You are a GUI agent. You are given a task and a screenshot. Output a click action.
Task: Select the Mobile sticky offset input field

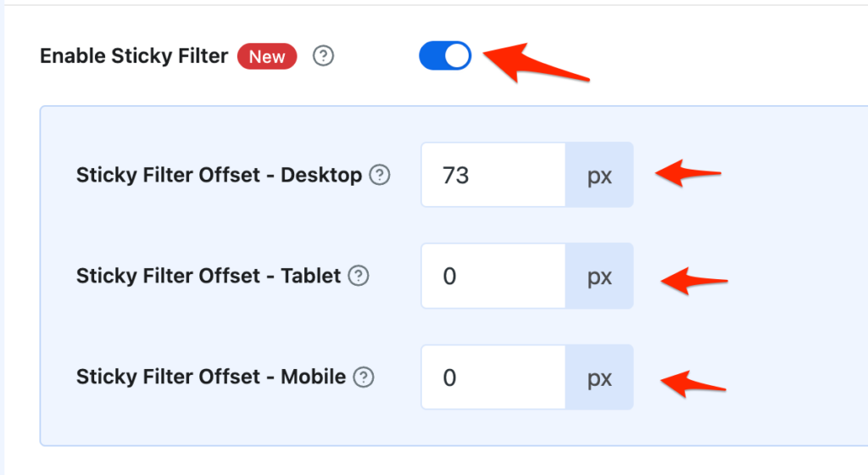click(492, 377)
